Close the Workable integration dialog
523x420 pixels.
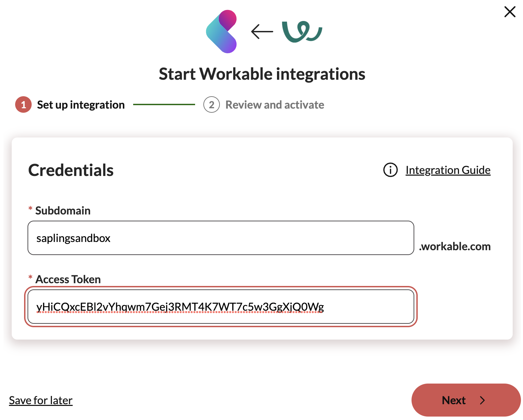pyautogui.click(x=510, y=12)
